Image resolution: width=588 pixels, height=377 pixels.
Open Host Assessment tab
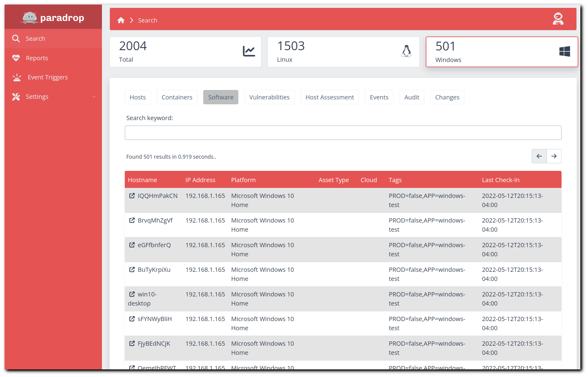tap(330, 97)
